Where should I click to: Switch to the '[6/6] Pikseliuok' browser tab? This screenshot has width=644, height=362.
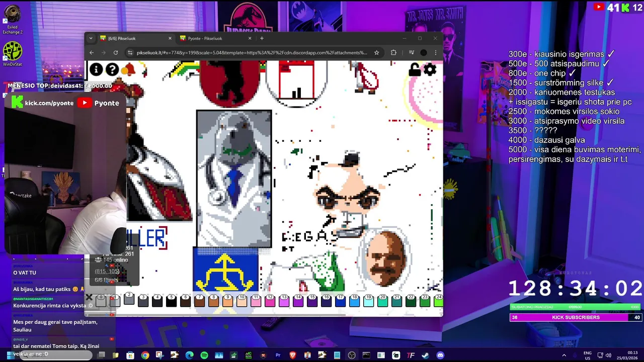coord(135,38)
